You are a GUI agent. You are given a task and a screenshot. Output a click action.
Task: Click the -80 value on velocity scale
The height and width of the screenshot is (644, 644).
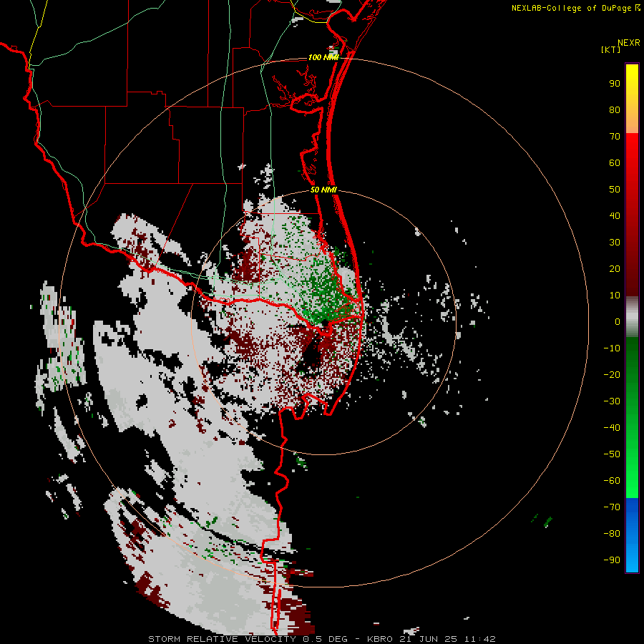click(x=612, y=534)
